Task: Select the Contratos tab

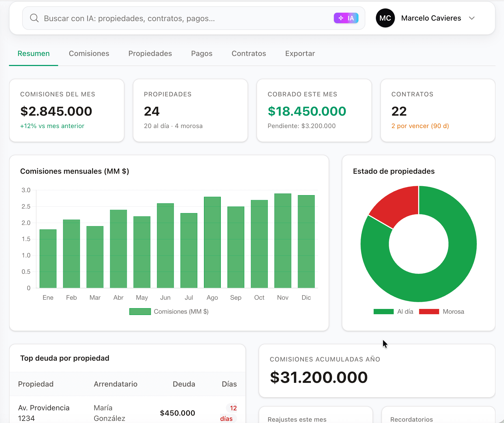Action: (249, 54)
